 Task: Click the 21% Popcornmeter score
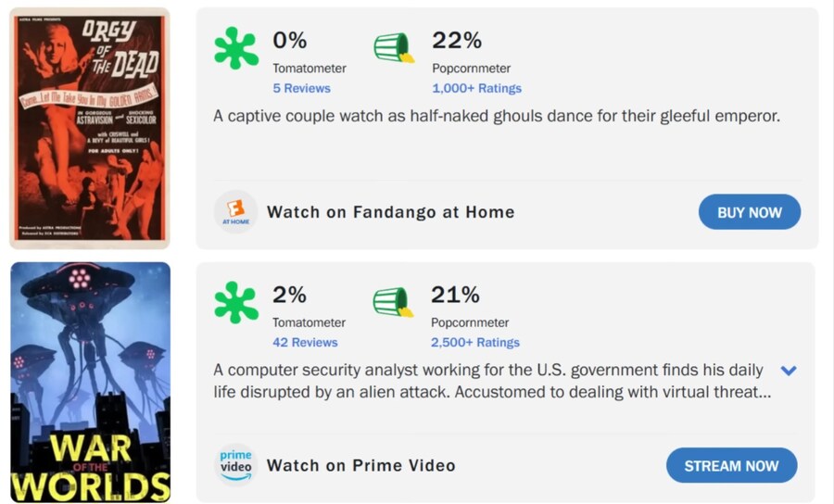[x=455, y=295]
